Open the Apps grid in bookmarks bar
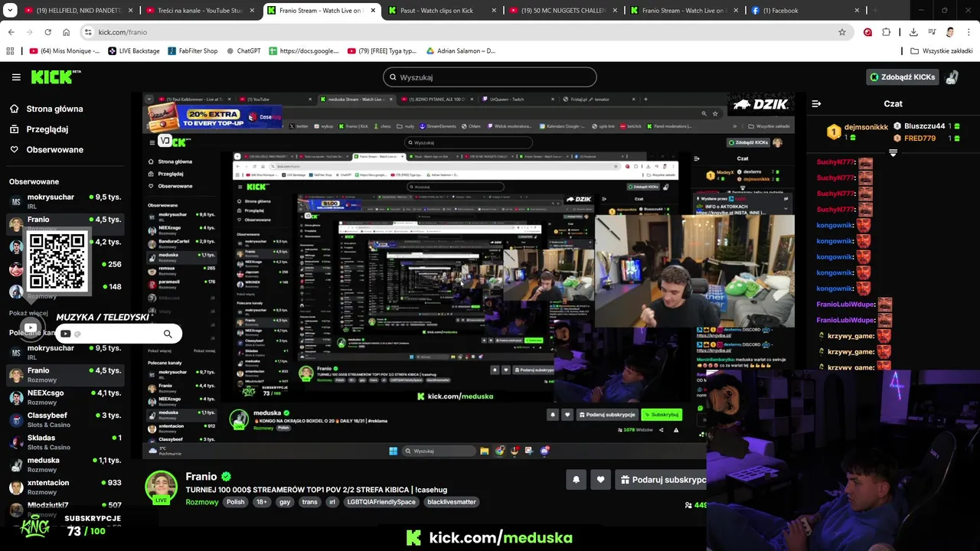 [10, 51]
